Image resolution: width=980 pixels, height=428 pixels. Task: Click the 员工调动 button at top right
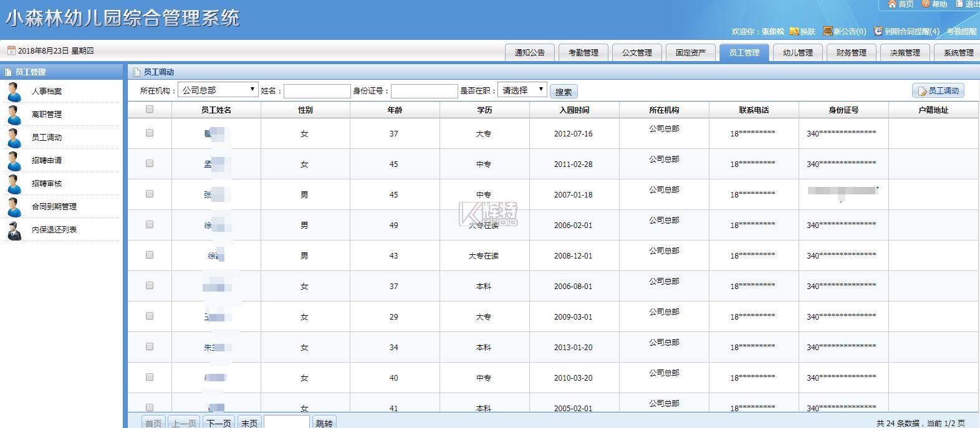[938, 91]
